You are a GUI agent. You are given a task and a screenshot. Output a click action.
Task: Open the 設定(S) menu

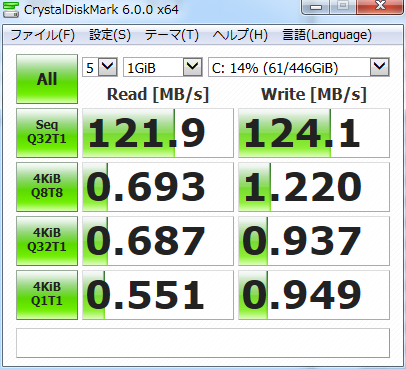pyautogui.click(x=110, y=35)
